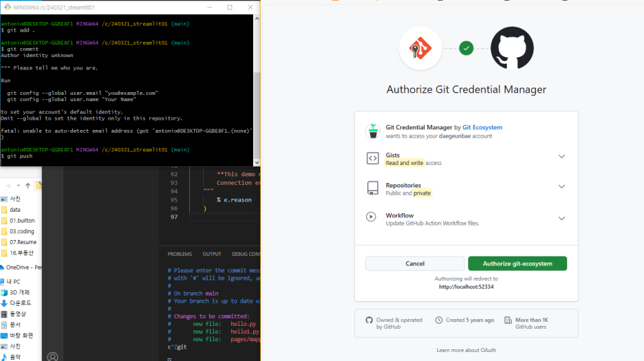The height and width of the screenshot is (361, 644).
Task: Click the terminal scrollbar down arrow
Action: tap(257, 163)
